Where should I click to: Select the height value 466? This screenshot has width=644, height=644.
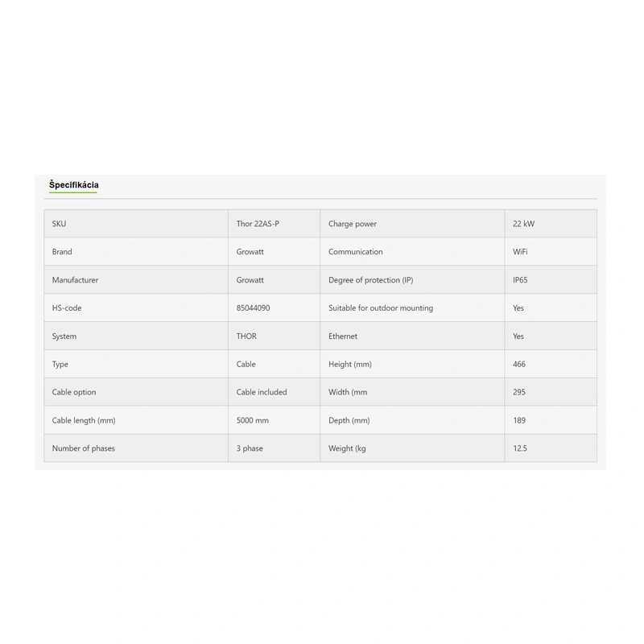coord(519,365)
